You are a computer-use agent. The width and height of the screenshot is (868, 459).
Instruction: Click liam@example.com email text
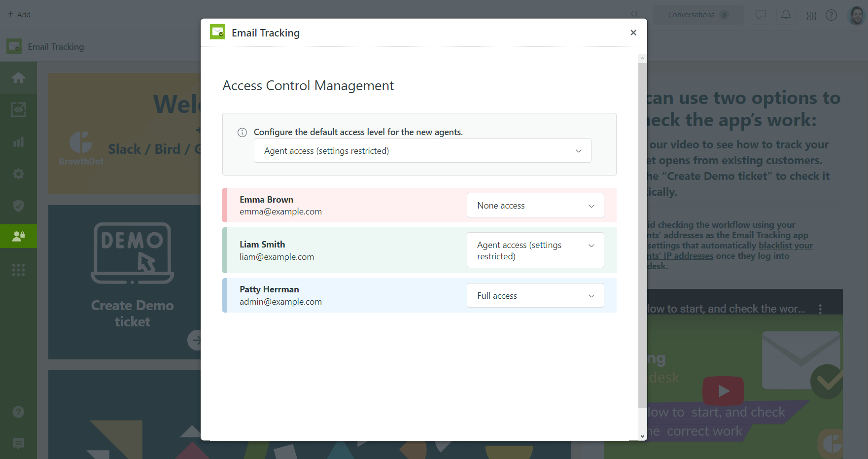pyautogui.click(x=277, y=257)
